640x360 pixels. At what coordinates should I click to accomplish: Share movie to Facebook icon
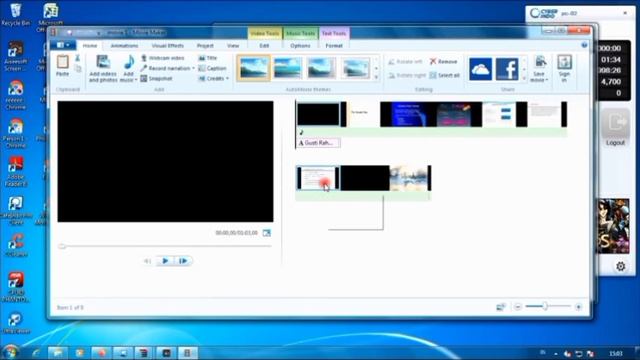[507, 69]
